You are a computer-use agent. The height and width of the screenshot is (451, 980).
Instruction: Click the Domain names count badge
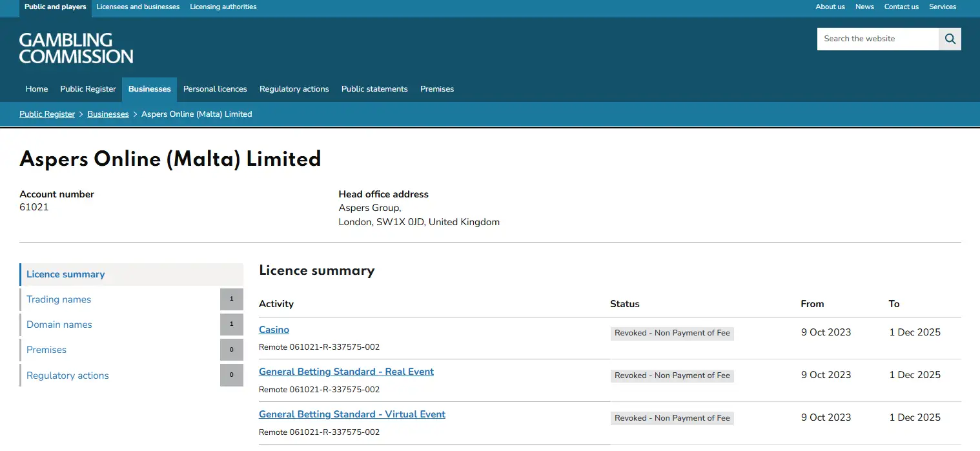232,325
